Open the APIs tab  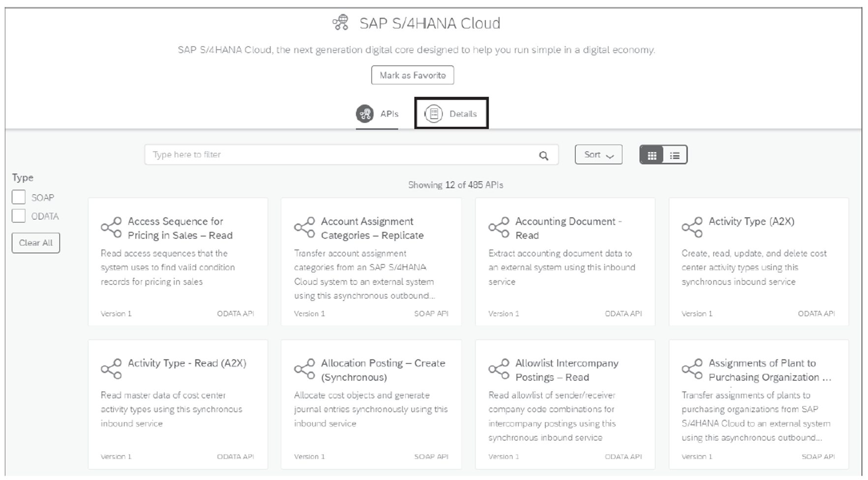(377, 114)
